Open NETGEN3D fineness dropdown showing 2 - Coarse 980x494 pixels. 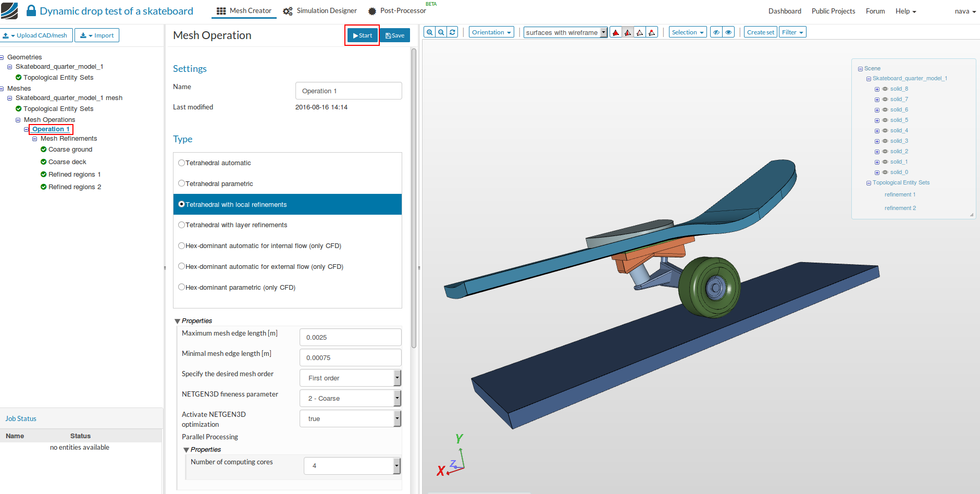tap(350, 398)
